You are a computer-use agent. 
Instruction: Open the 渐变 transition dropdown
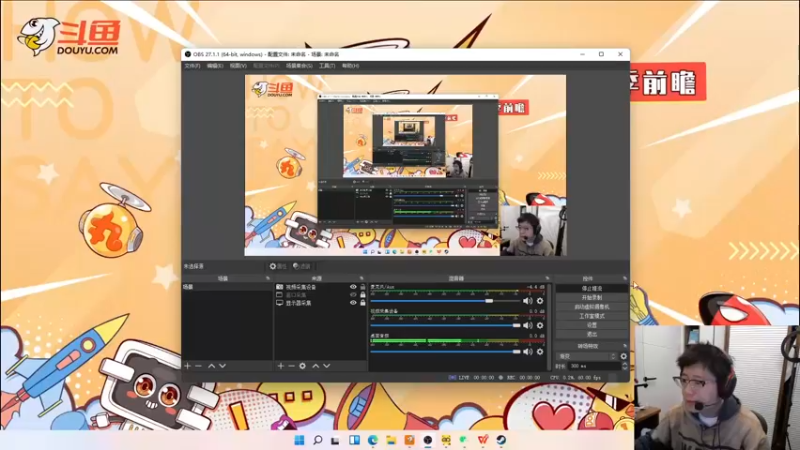pyautogui.click(x=587, y=356)
